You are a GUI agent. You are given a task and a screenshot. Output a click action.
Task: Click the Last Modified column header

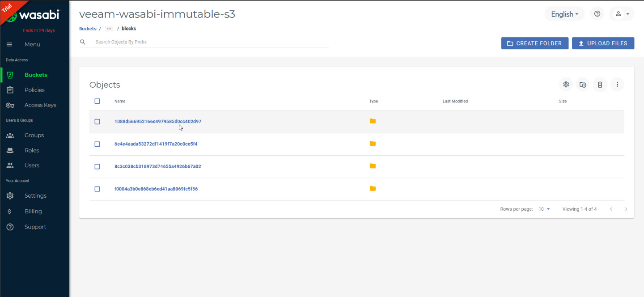pyautogui.click(x=455, y=101)
